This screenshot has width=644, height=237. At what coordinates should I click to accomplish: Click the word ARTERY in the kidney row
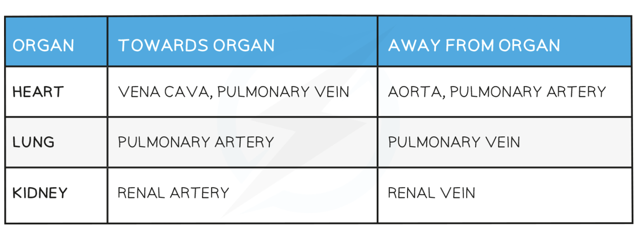pyautogui.click(x=200, y=193)
